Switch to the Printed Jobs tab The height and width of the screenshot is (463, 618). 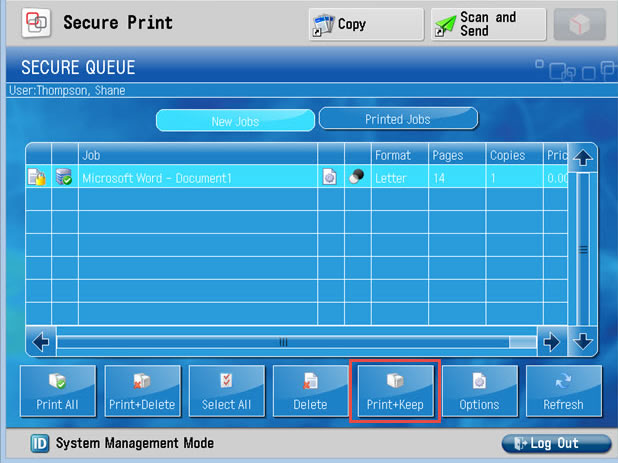tap(398, 119)
